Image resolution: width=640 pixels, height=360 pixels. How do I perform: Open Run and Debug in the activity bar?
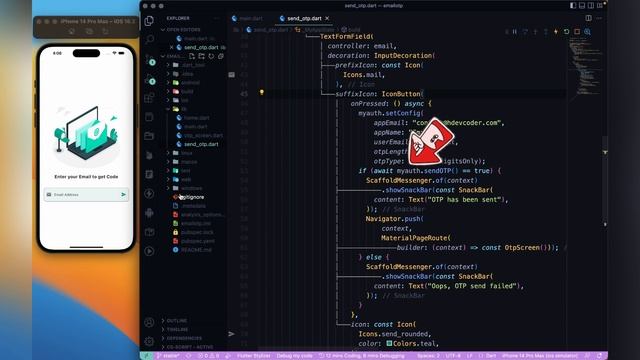(x=150, y=80)
